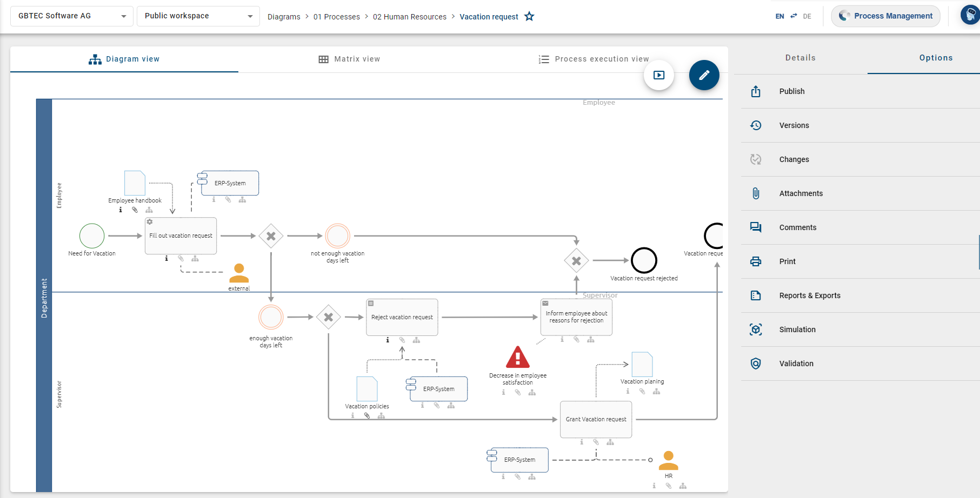Select the Employee handbook document icon

(135, 183)
